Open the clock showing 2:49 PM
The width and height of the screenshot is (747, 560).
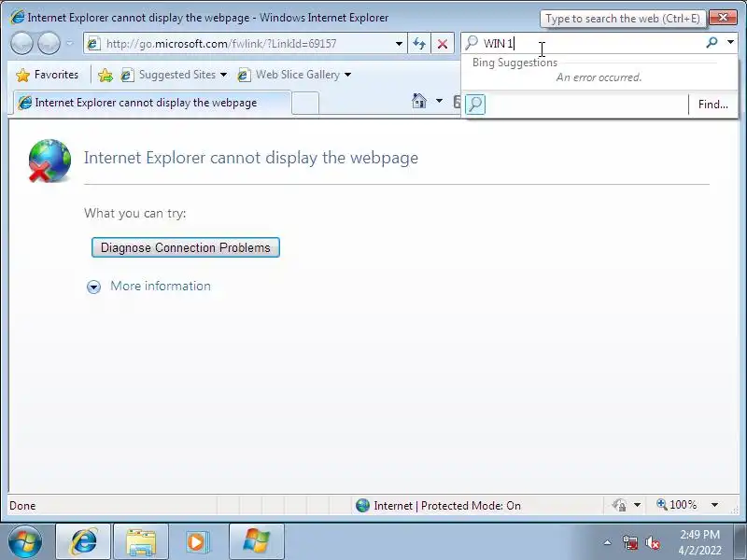699,542
